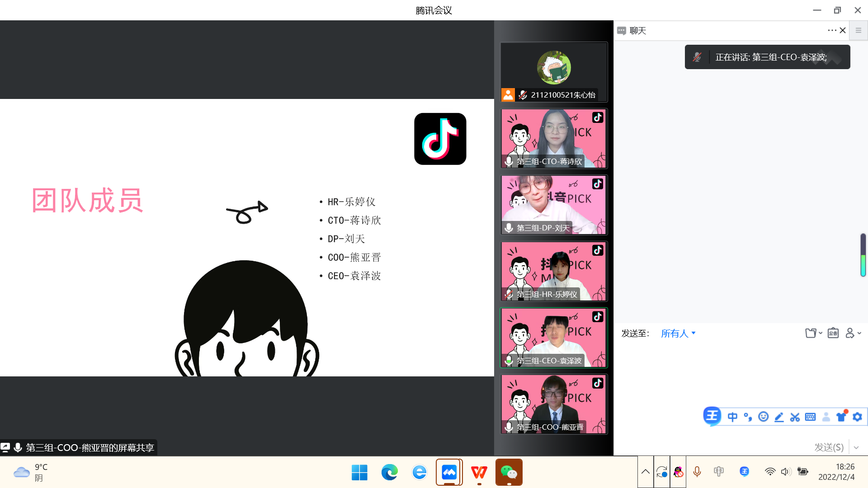The width and height of the screenshot is (868, 488).
Task: Click the chat panel hamburger menu icon
Action: click(858, 30)
